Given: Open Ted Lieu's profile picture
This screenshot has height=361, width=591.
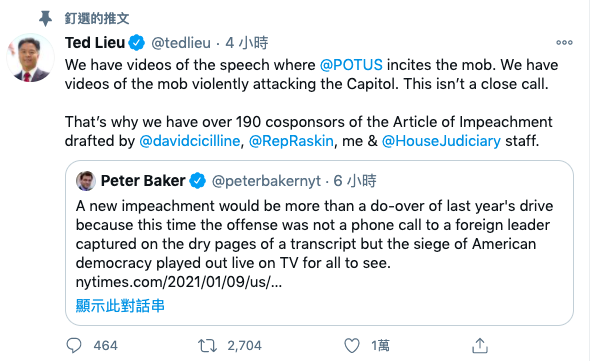Looking at the screenshot, I should pyautogui.click(x=30, y=58).
